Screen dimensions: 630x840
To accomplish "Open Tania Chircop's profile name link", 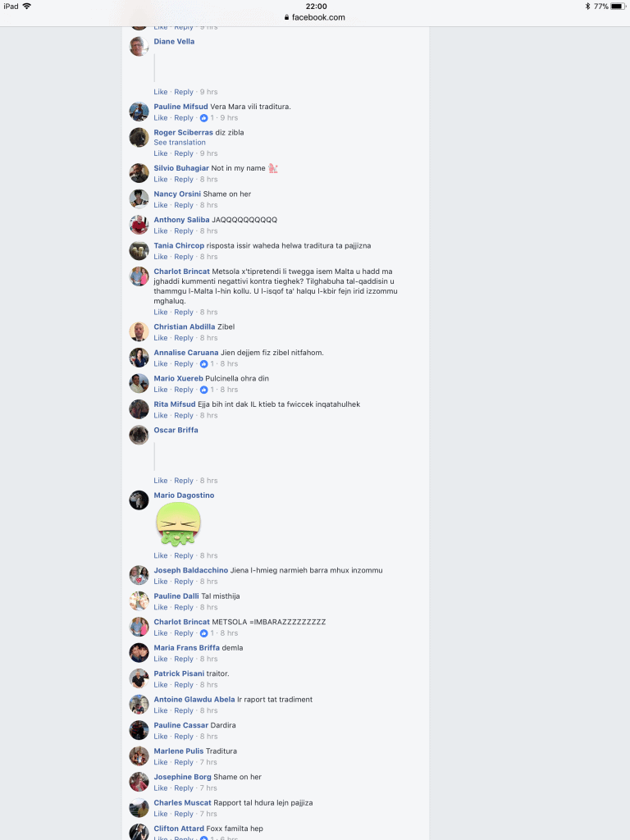I will 179,245.
